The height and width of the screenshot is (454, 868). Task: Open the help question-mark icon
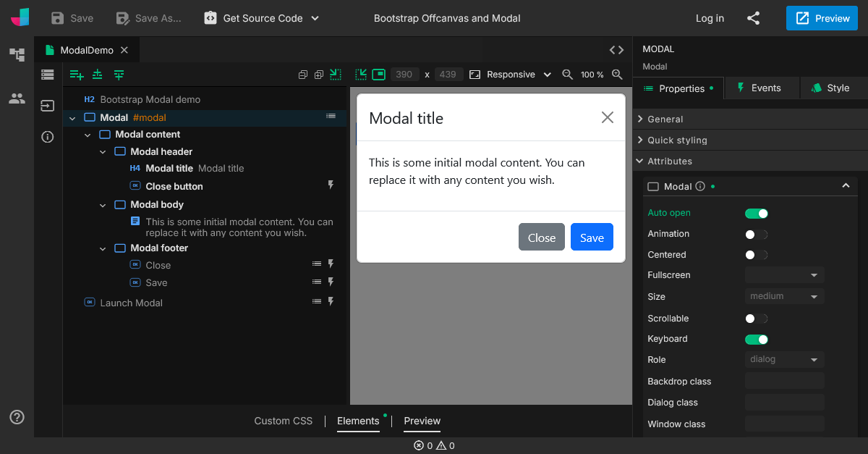(17, 417)
